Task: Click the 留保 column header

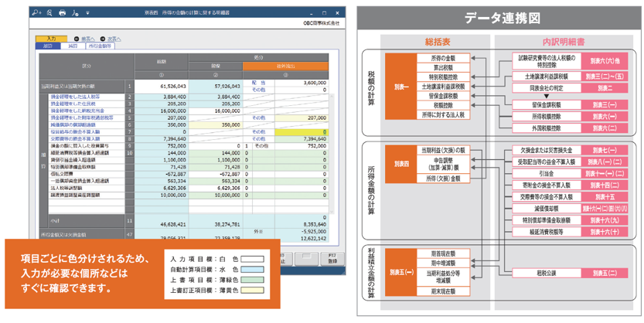Action: [216, 66]
